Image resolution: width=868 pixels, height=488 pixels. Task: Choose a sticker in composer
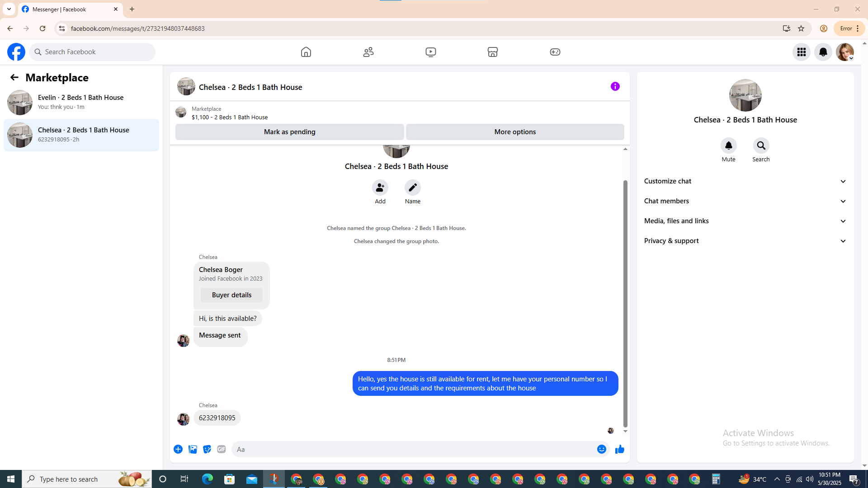click(207, 449)
